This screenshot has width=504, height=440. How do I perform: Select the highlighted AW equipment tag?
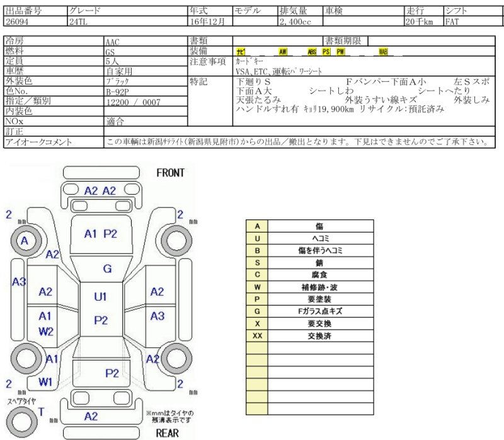[x=282, y=52]
